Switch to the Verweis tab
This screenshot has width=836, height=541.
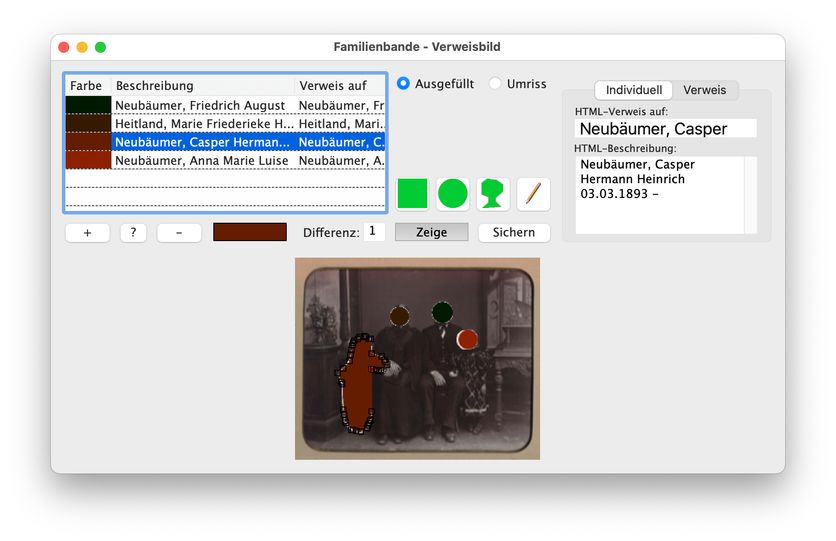coord(705,90)
